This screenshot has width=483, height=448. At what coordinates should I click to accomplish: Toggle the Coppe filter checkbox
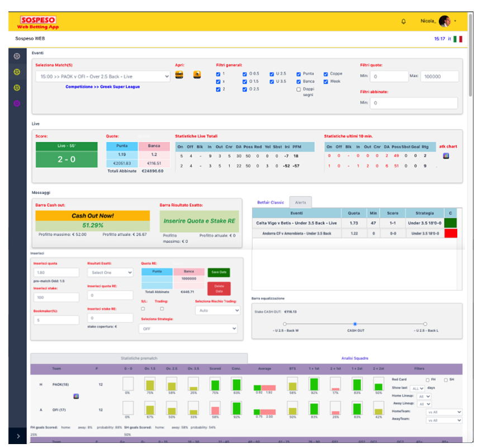click(325, 74)
